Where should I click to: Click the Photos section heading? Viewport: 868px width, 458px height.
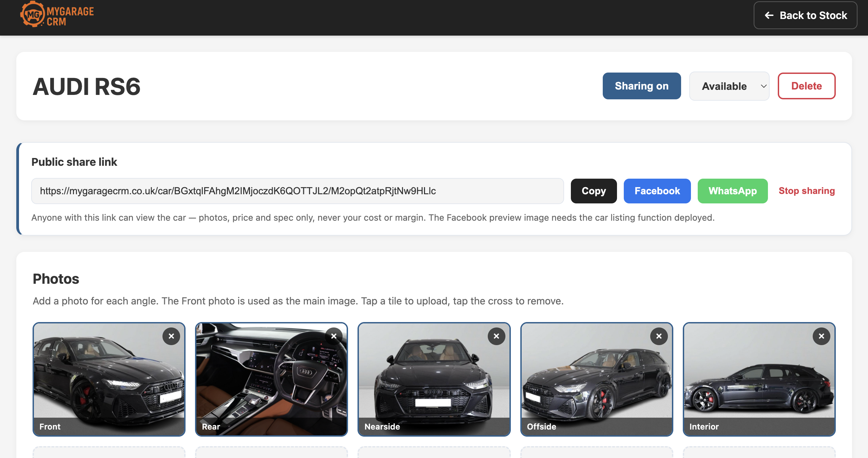(56, 279)
